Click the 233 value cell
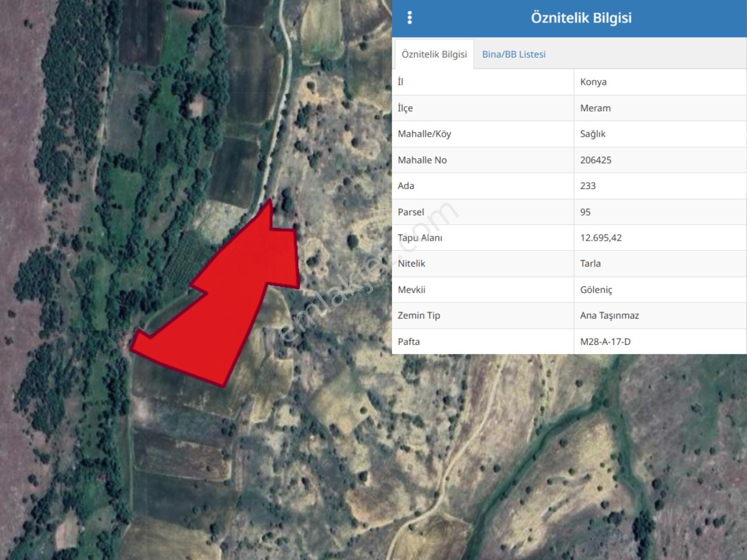747x560 pixels. (x=660, y=186)
